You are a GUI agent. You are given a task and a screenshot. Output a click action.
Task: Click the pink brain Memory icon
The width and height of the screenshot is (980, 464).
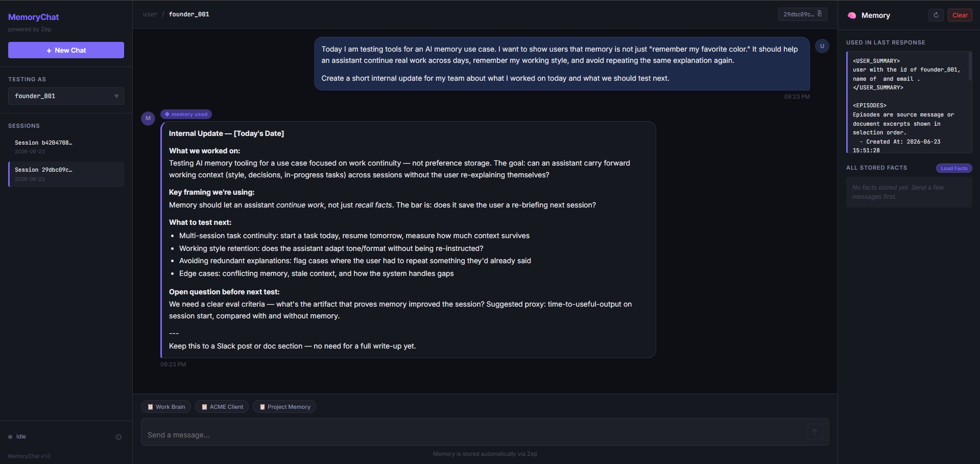coord(852,15)
